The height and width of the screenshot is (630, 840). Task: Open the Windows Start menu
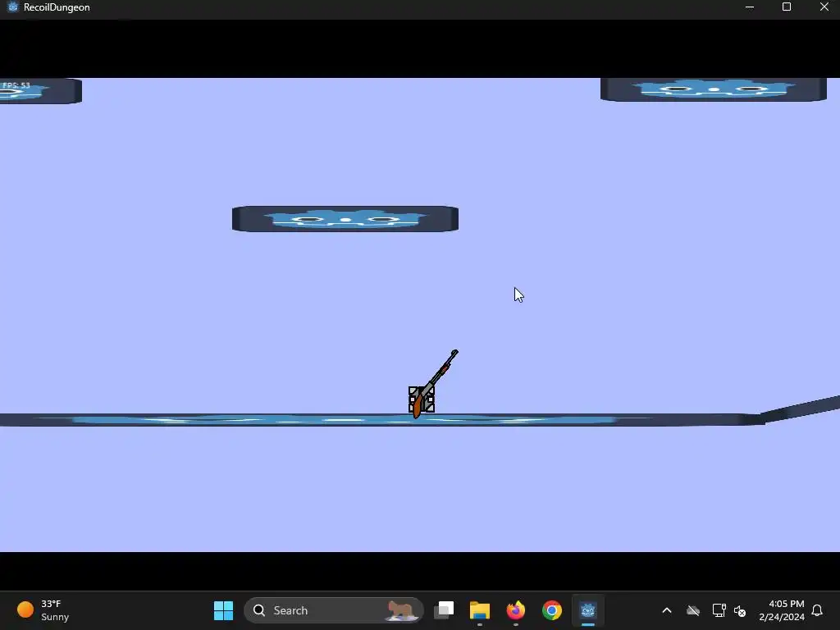click(223, 610)
